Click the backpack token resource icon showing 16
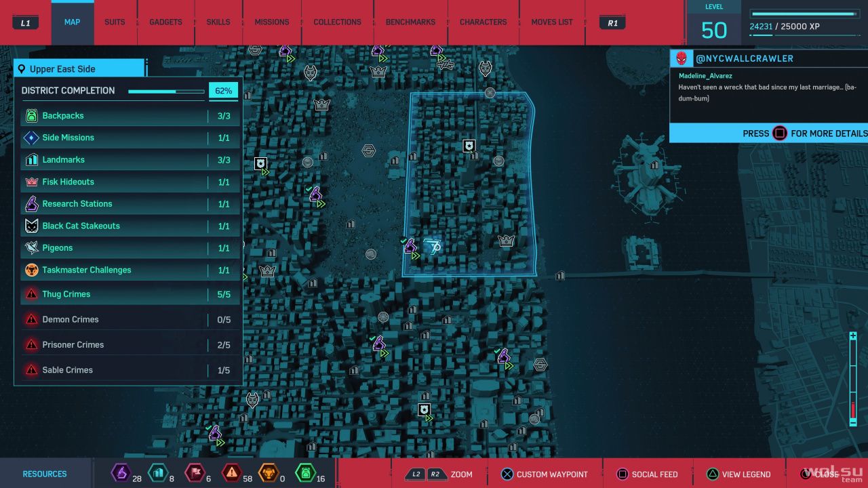This screenshot has height=488, width=868. point(305,472)
